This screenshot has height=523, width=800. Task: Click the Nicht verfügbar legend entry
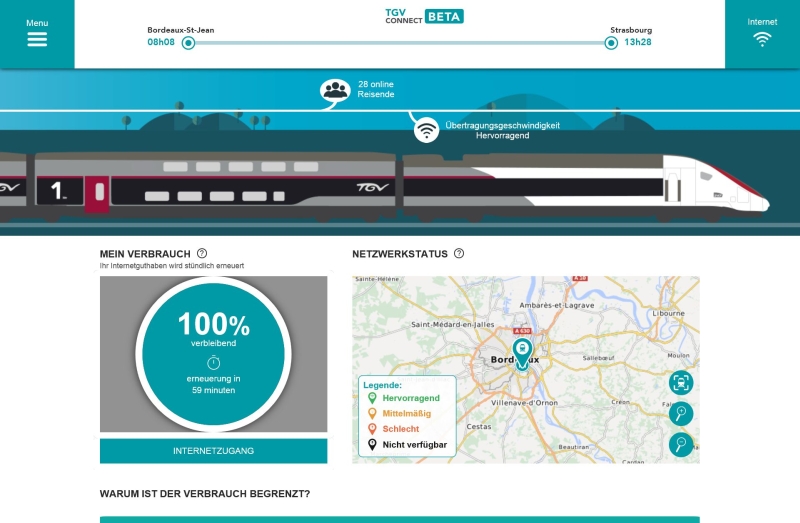tap(413, 444)
